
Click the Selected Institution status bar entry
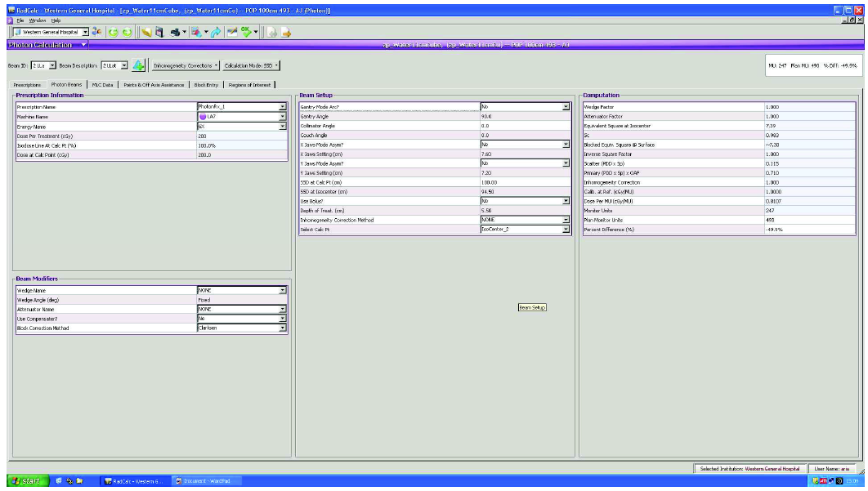point(749,468)
